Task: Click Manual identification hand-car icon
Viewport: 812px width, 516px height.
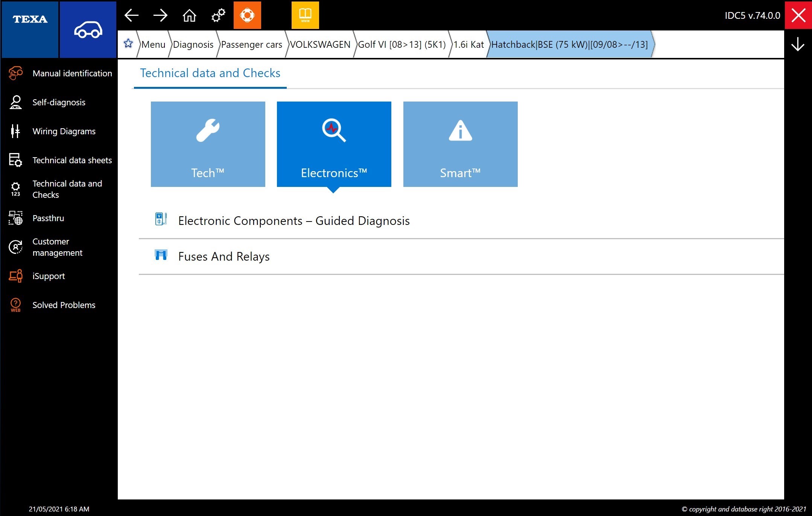Action: (15, 73)
